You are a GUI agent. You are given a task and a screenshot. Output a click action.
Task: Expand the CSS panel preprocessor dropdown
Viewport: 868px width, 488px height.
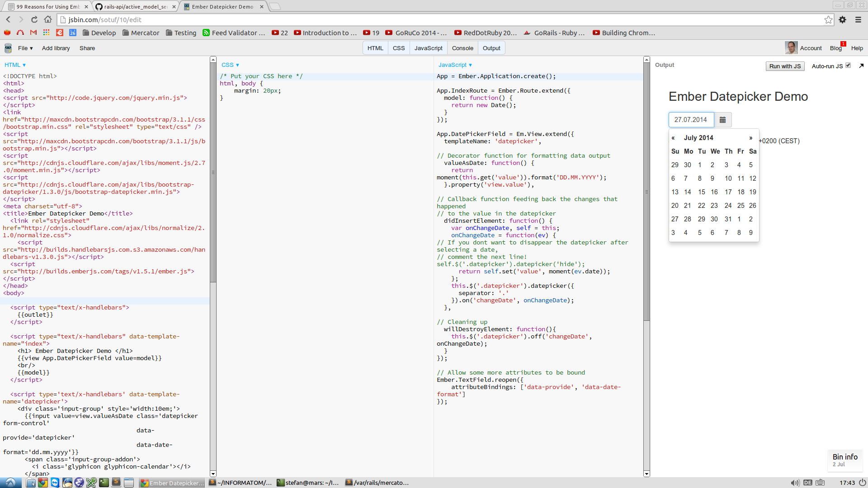coord(230,65)
